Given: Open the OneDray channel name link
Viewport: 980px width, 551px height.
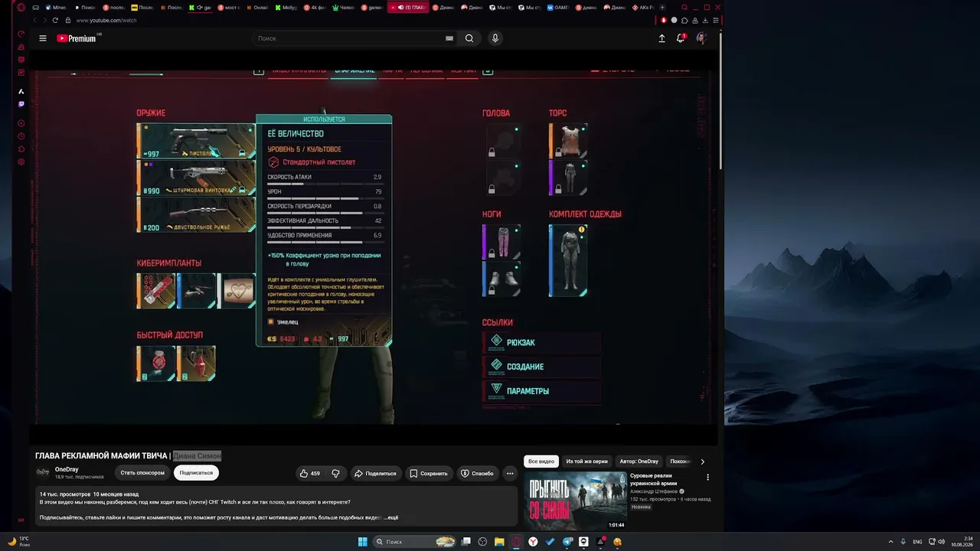Looking at the screenshot, I should point(67,469).
